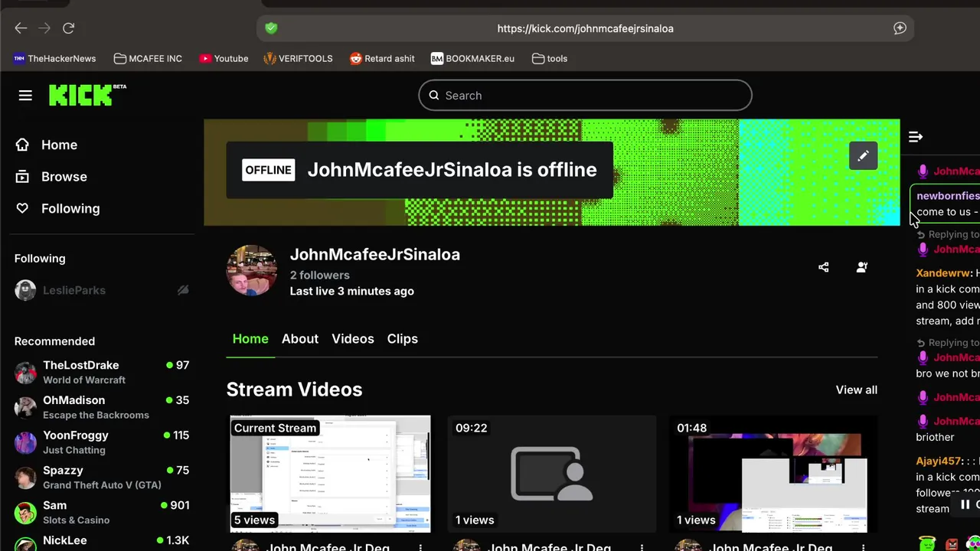Switch to the Home tab
Screen dimensions: 980x551
pos(250,339)
